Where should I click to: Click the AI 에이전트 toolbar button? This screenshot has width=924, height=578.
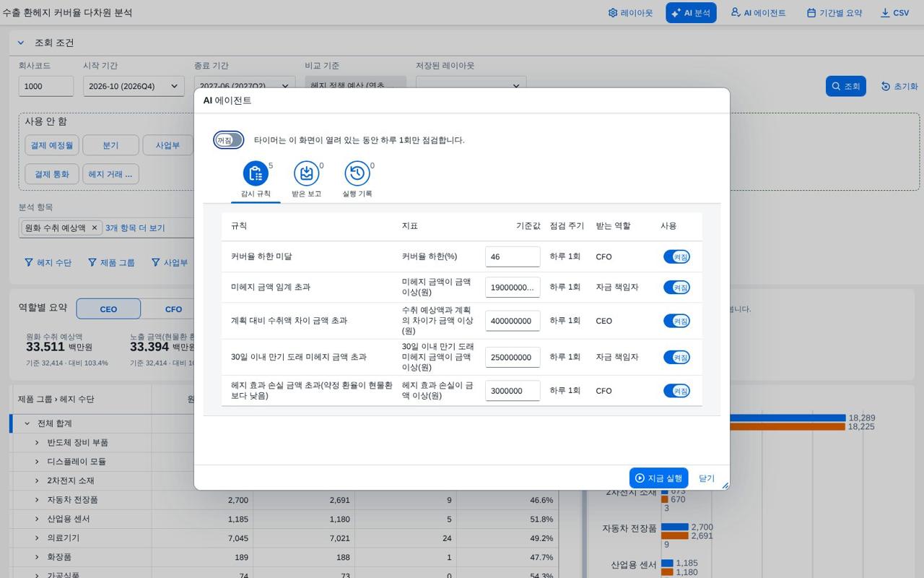758,13
